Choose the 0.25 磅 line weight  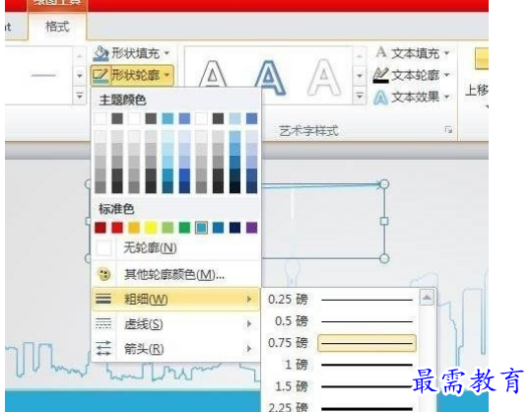341,300
